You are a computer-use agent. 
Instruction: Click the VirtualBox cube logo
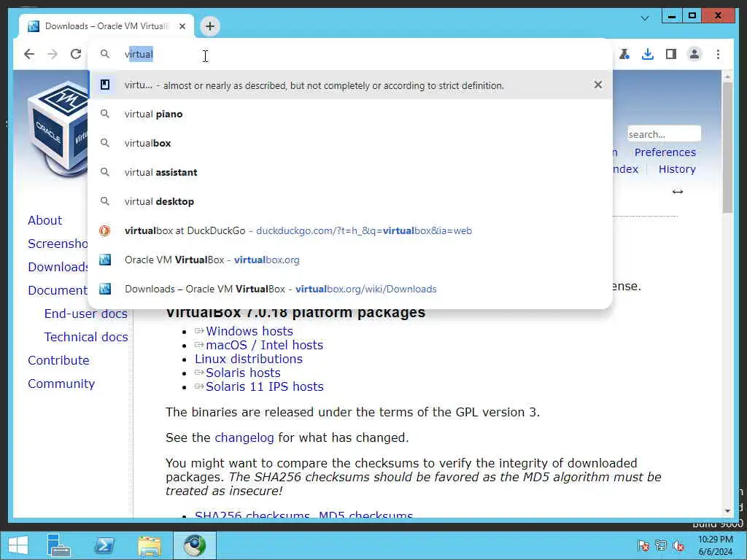pos(58,128)
